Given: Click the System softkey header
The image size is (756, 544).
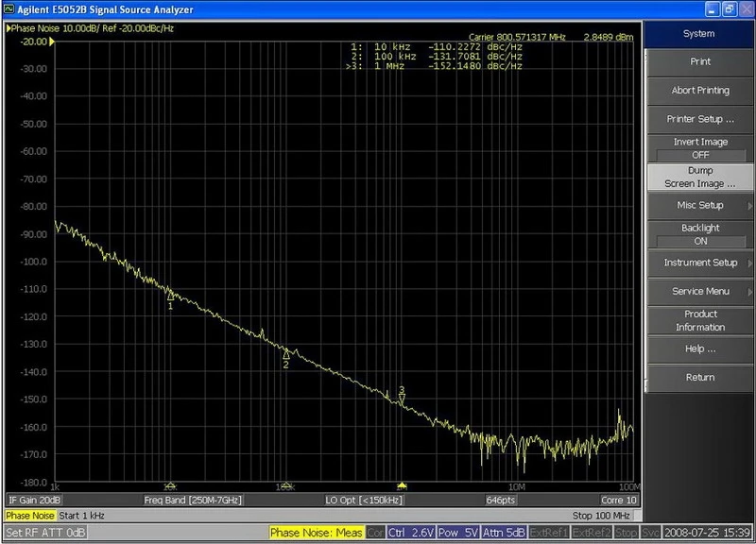Looking at the screenshot, I should point(698,34).
